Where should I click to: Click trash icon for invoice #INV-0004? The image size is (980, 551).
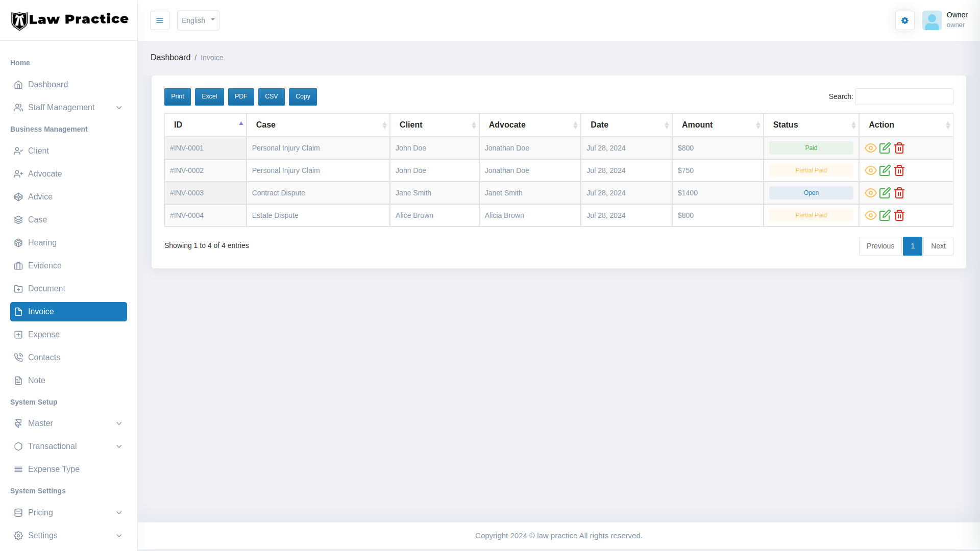(899, 215)
